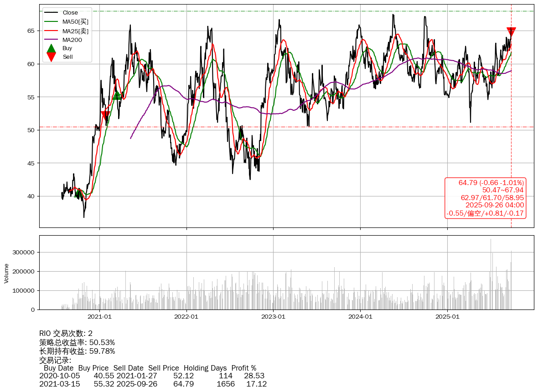
Task: Click the 2023-01 x-axis tick label
Action: tap(273, 317)
